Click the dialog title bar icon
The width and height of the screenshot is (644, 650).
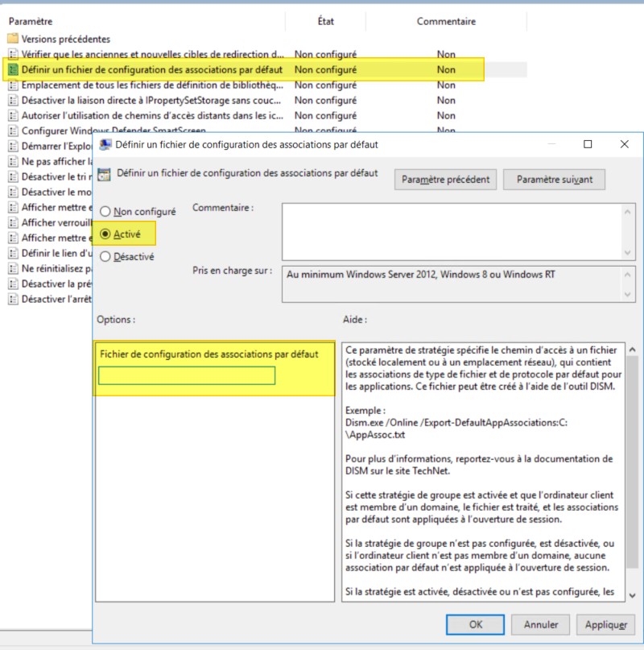(x=105, y=144)
